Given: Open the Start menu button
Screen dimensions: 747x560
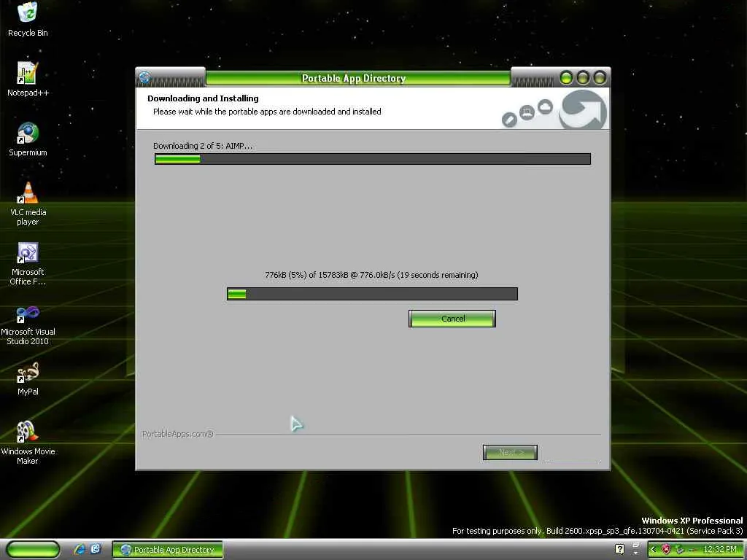Looking at the screenshot, I should 33,550.
